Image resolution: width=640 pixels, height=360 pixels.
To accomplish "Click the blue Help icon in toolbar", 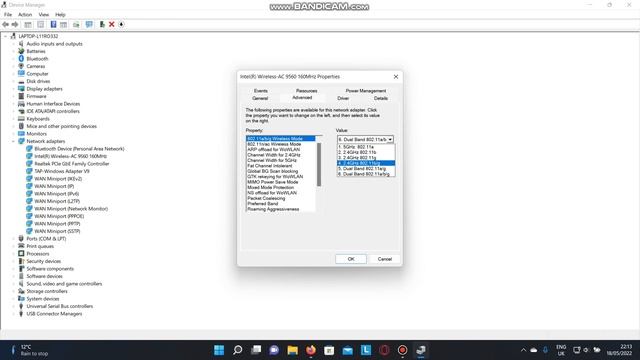I will coord(53,24).
